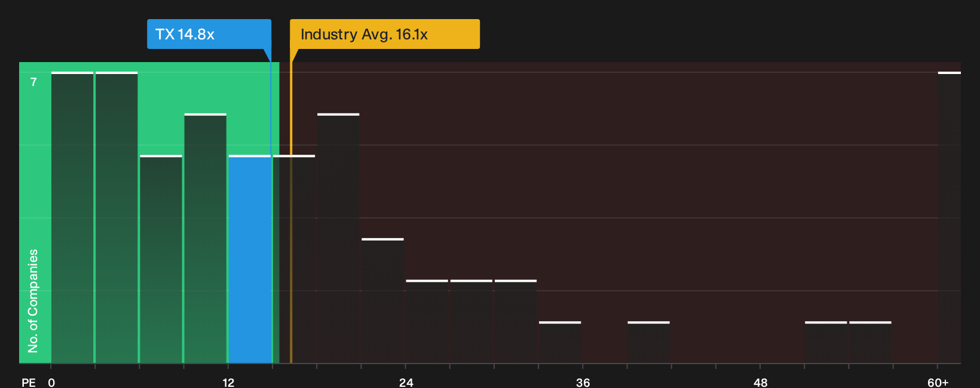Click the first histogram bar at PE 0
Screen dimensions: 980x388
coord(72,217)
